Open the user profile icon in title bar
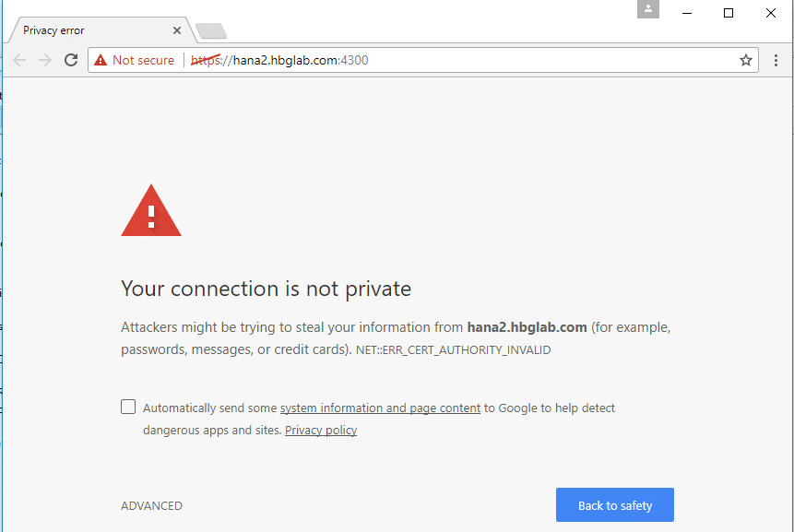Image resolution: width=794 pixels, height=532 pixels. pyautogui.click(x=647, y=9)
